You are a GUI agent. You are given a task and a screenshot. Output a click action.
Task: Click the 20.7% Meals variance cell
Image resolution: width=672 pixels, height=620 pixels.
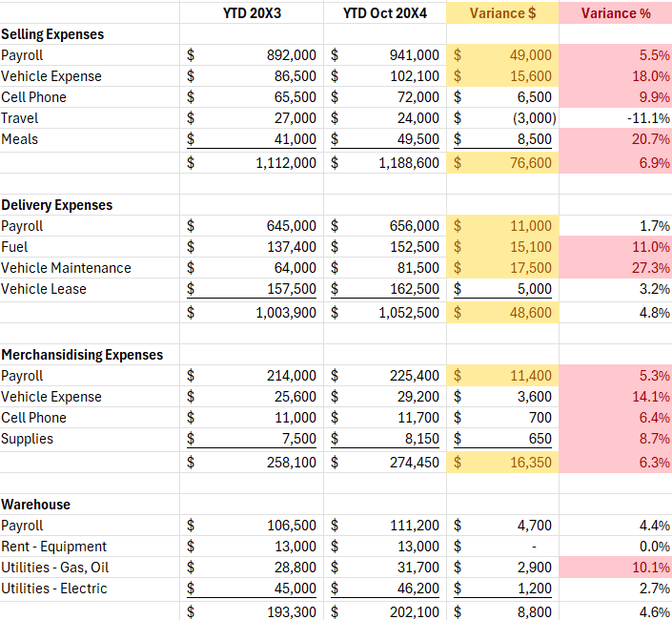tap(616, 139)
